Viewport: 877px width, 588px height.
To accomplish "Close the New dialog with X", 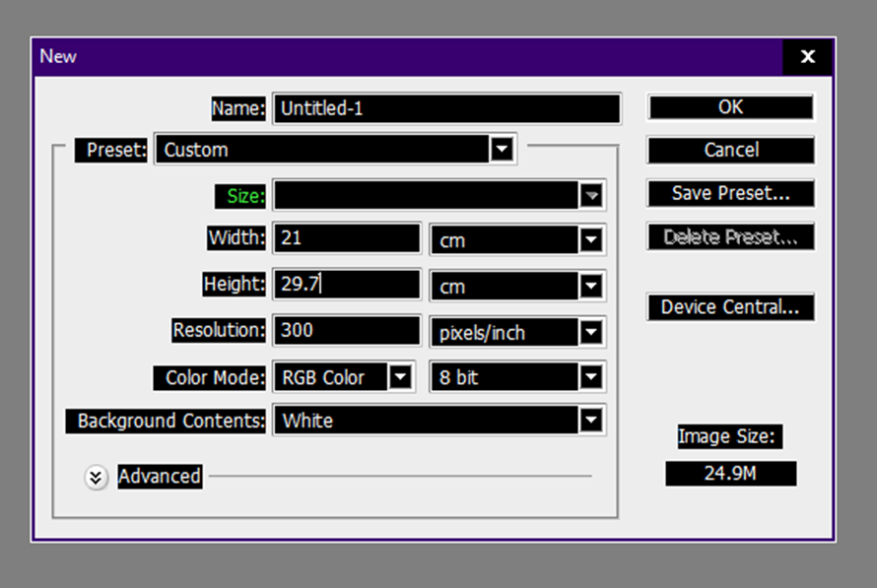I will (x=807, y=56).
